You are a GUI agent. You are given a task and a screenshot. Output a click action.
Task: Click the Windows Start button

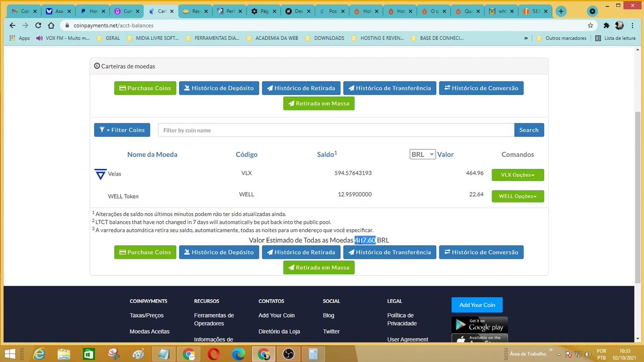[x=10, y=354]
